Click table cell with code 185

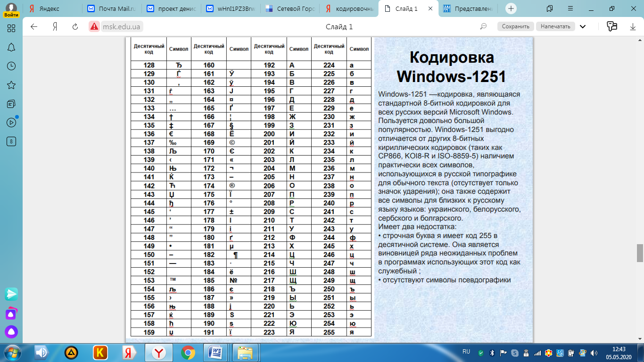pos(209,280)
